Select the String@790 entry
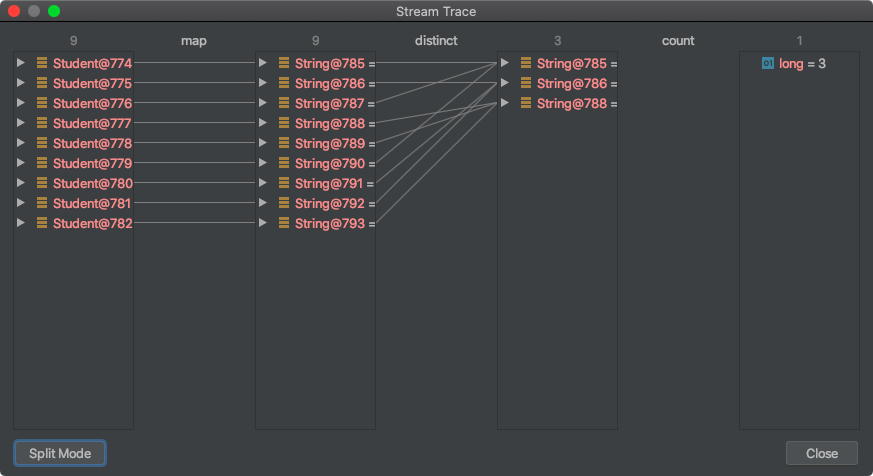 coord(330,163)
